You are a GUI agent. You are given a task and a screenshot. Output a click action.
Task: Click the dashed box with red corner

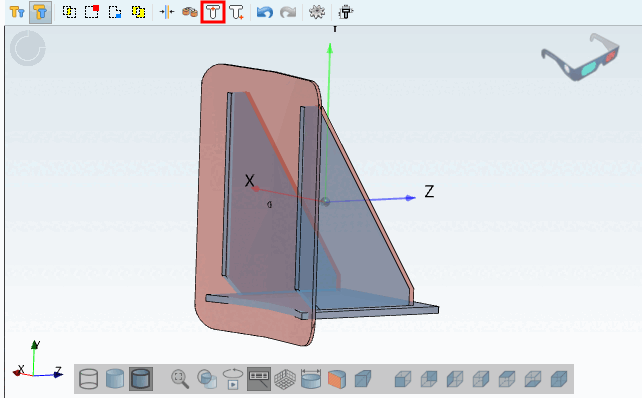(92, 12)
